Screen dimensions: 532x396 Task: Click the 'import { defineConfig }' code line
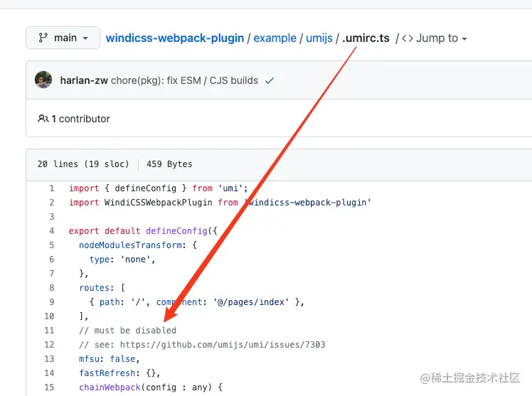(x=159, y=188)
